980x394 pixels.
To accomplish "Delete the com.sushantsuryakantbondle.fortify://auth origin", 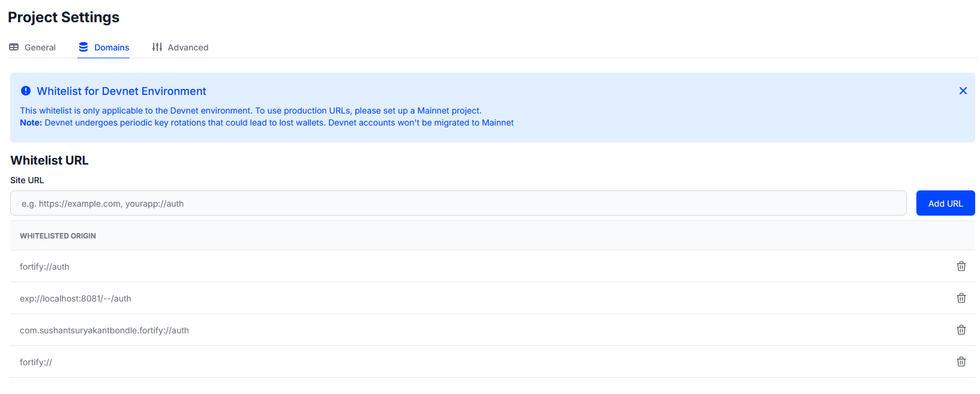I will pos(961,330).
